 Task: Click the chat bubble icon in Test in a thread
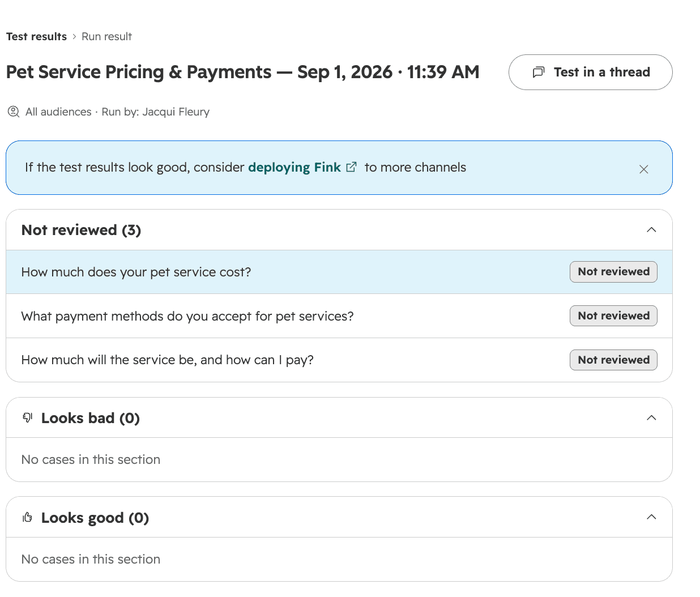539,72
